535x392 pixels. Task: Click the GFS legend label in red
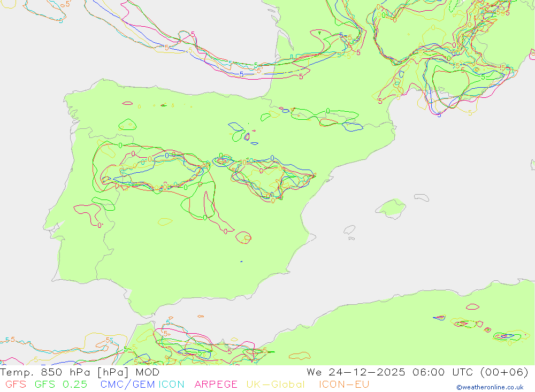coord(16,385)
